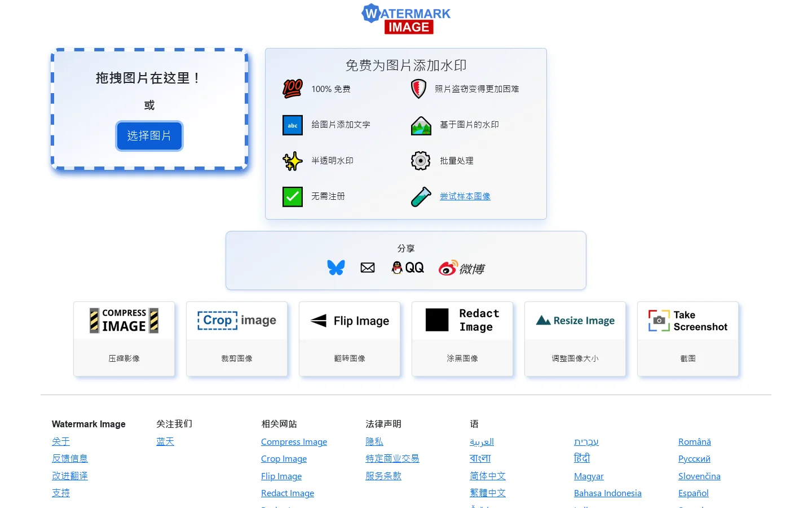Screen dimensions: 812x508
Task: Click the mountain picture watermark icon
Action: (x=421, y=125)
